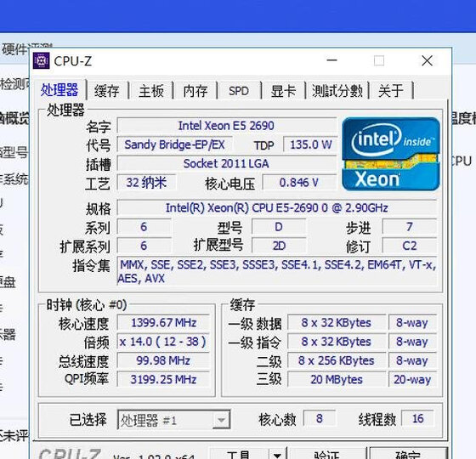
Task: Click the 修订 value C2
Action: pos(410,246)
